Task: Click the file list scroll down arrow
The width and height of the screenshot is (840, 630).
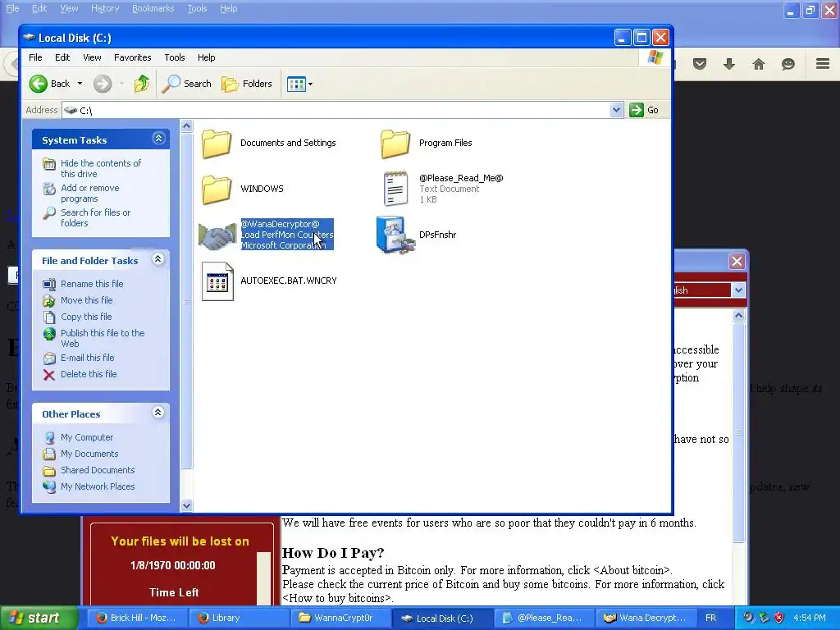Action: pos(186,505)
